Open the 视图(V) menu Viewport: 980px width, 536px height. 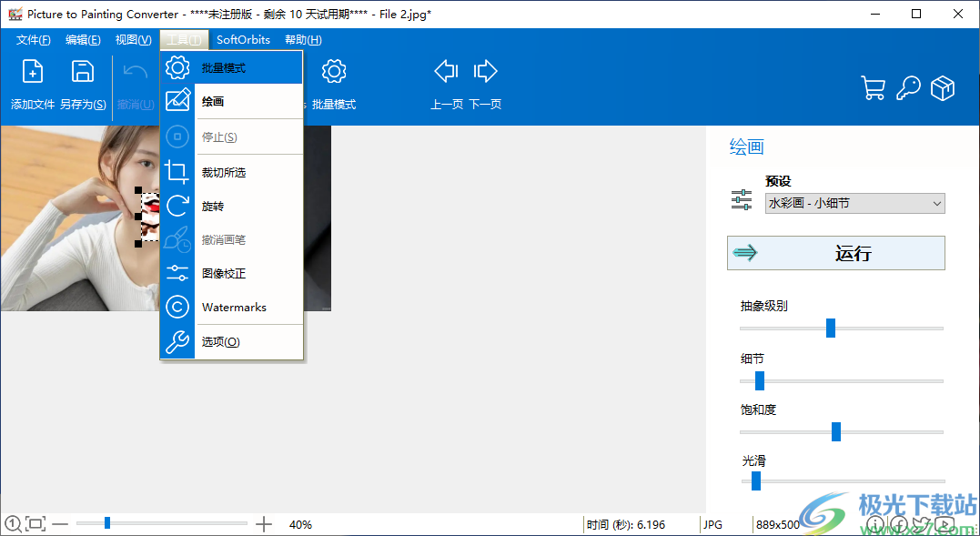133,40
